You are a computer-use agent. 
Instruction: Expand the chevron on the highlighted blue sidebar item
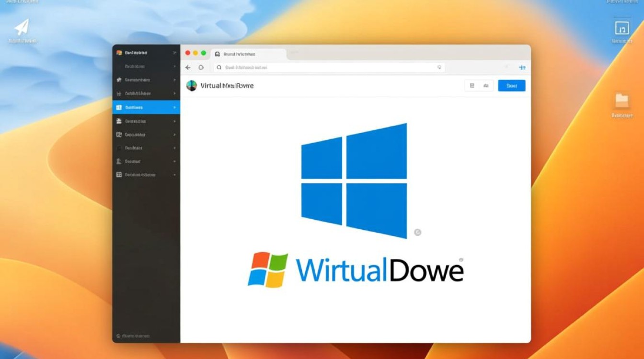(x=174, y=108)
